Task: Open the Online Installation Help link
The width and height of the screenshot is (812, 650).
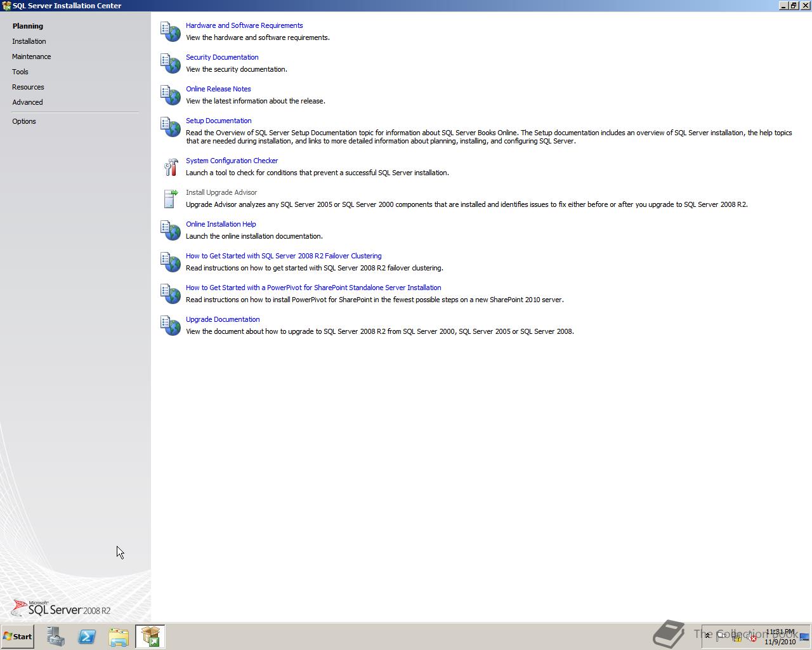Action: click(221, 224)
